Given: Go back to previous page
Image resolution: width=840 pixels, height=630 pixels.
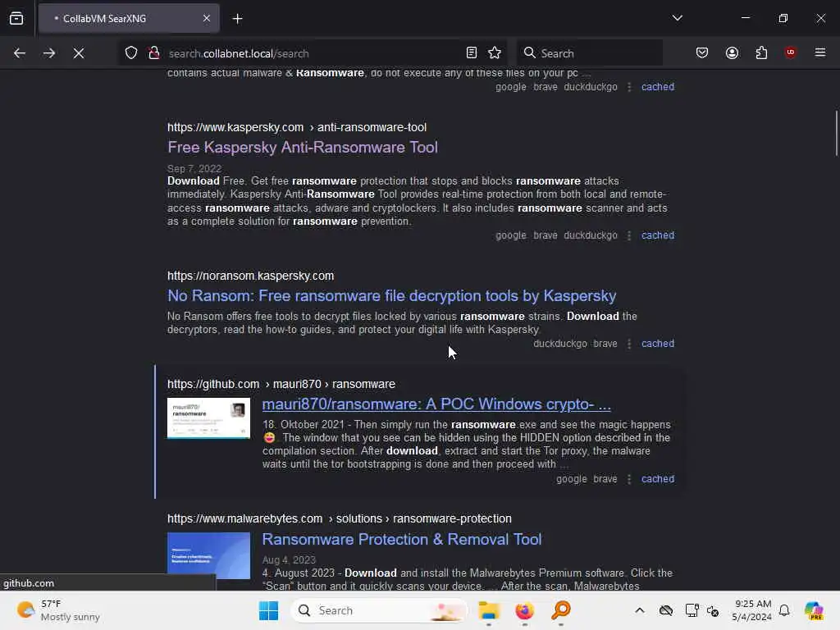Looking at the screenshot, I should point(20,53).
